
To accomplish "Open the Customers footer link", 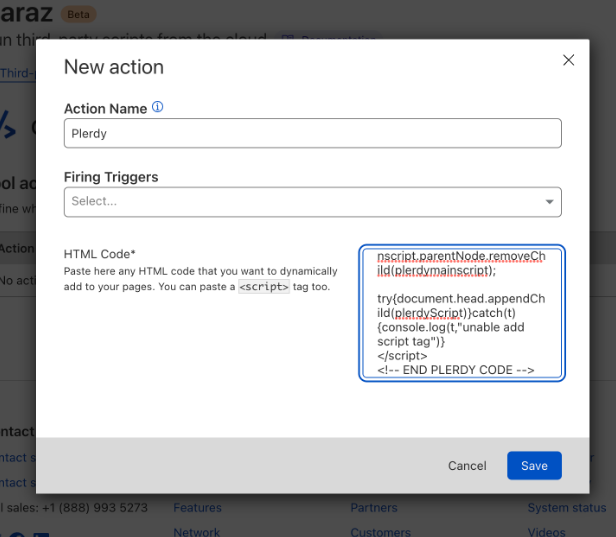I will click(380, 532).
